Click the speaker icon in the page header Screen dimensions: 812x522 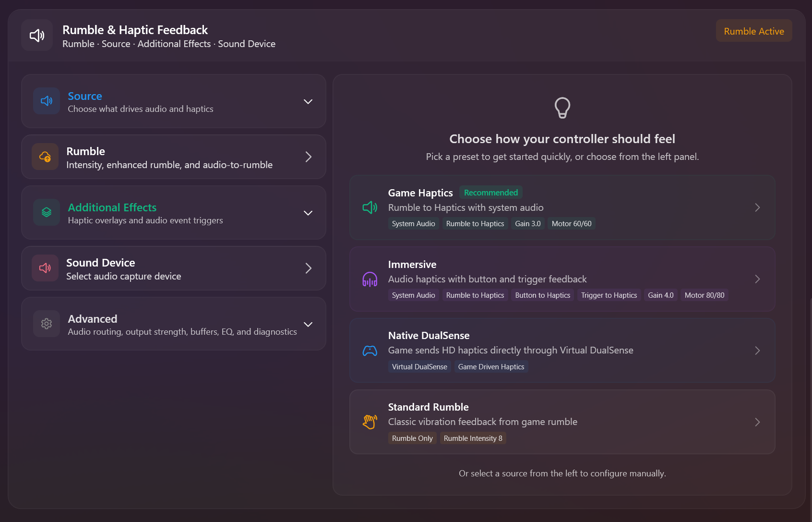pyautogui.click(x=37, y=35)
